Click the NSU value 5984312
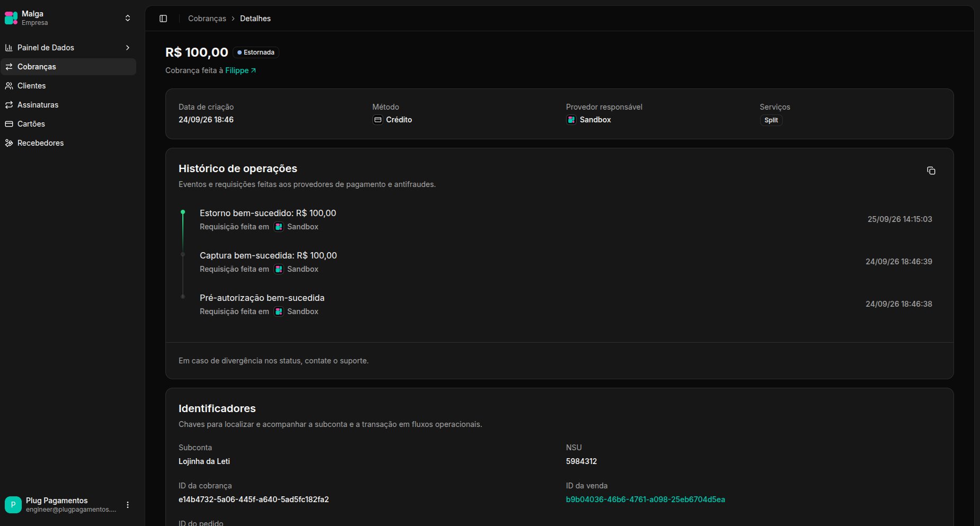 click(x=581, y=461)
